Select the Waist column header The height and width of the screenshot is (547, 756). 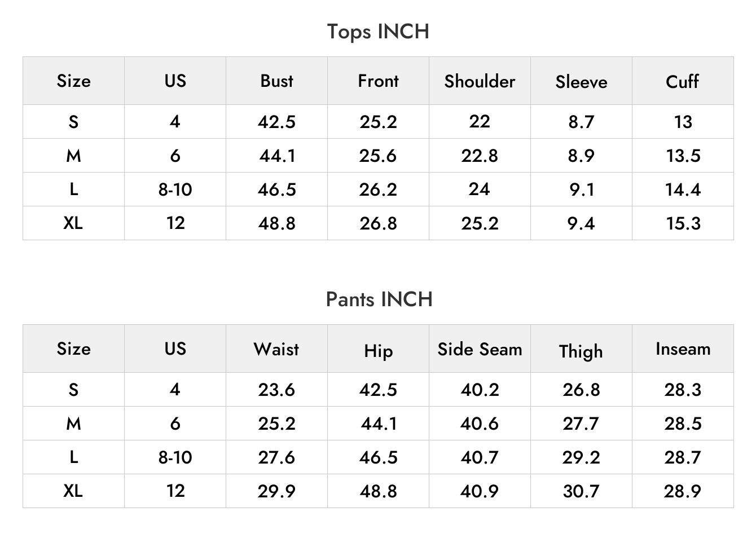pos(276,349)
